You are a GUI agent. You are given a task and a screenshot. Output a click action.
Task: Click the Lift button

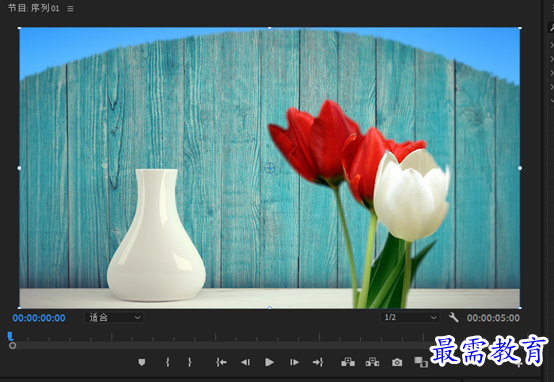pyautogui.click(x=348, y=362)
